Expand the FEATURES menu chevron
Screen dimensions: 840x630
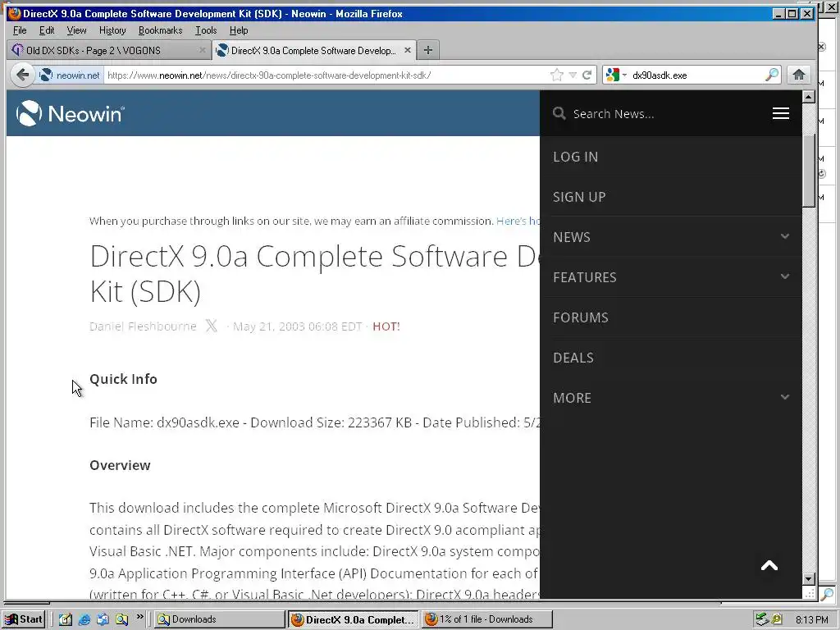pyautogui.click(x=785, y=276)
